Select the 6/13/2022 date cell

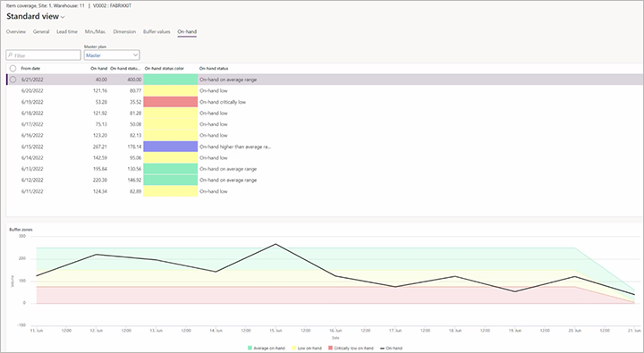(32, 169)
